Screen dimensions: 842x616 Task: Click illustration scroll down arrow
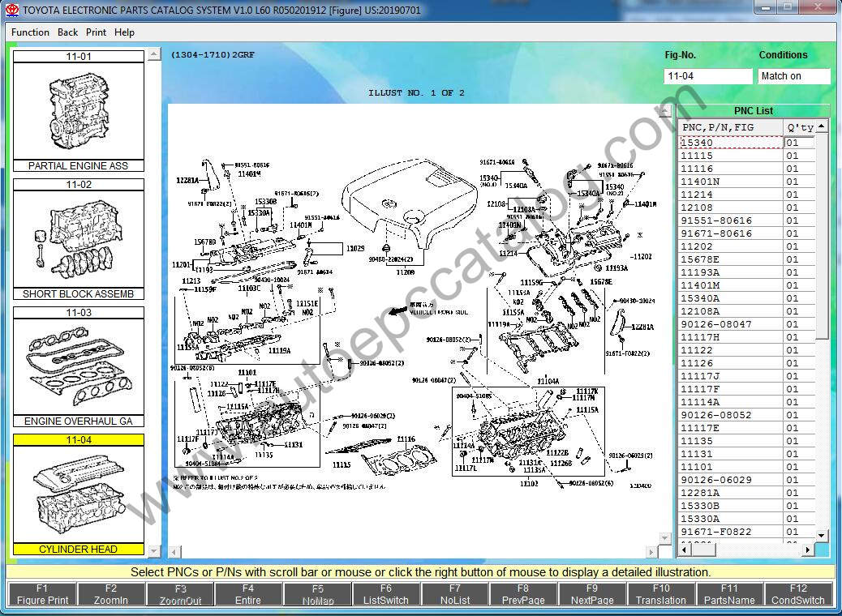pyautogui.click(x=665, y=537)
